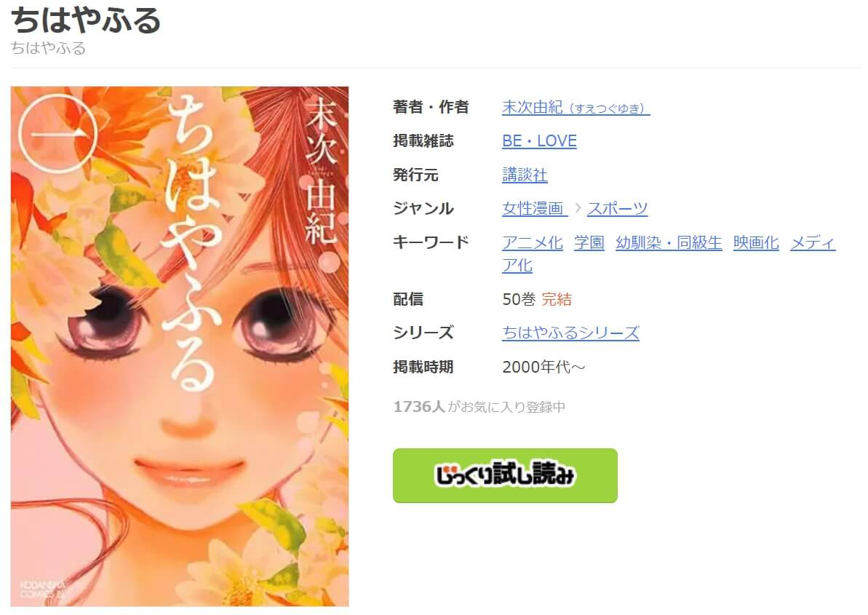The image size is (868, 615).
Task: Open the ちはやふるシリーズ series link
Action: point(570,333)
